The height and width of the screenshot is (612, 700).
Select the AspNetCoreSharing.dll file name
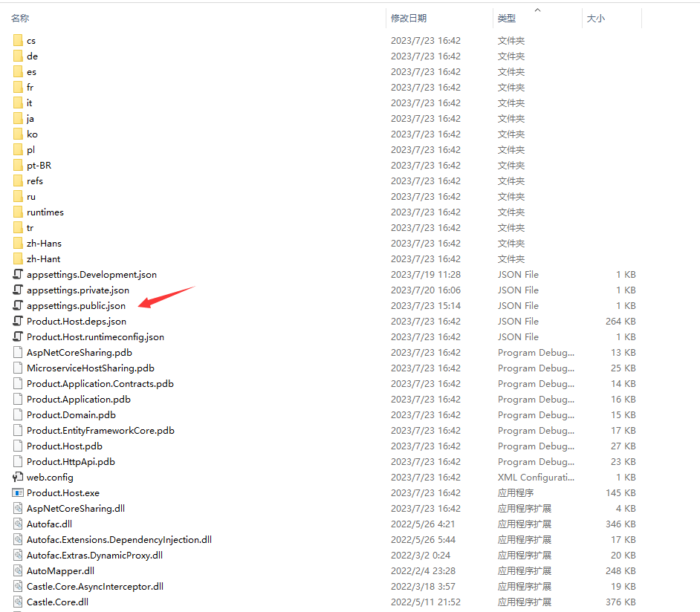(76, 509)
